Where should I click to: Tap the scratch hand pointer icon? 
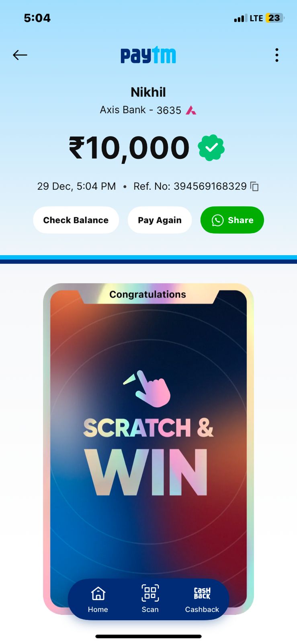147,388
